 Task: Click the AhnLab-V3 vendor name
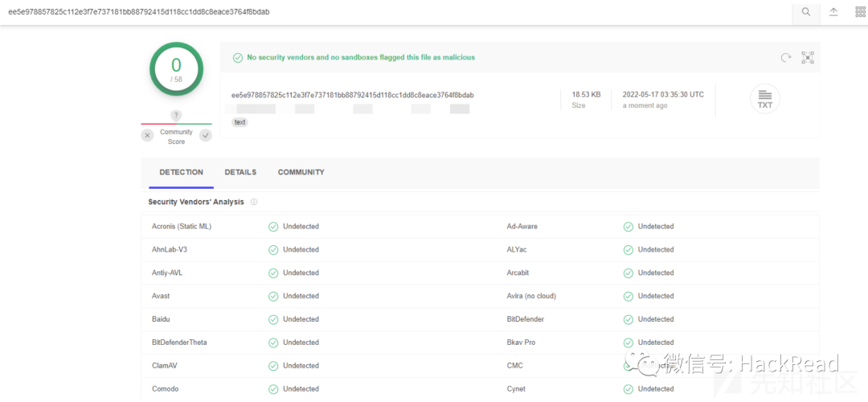[170, 250]
